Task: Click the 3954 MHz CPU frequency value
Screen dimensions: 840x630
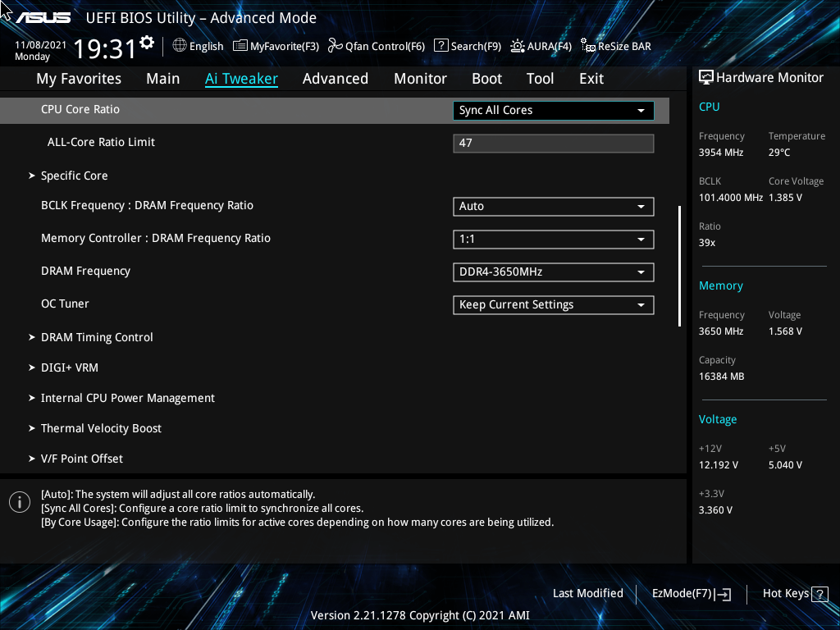Action: point(721,153)
